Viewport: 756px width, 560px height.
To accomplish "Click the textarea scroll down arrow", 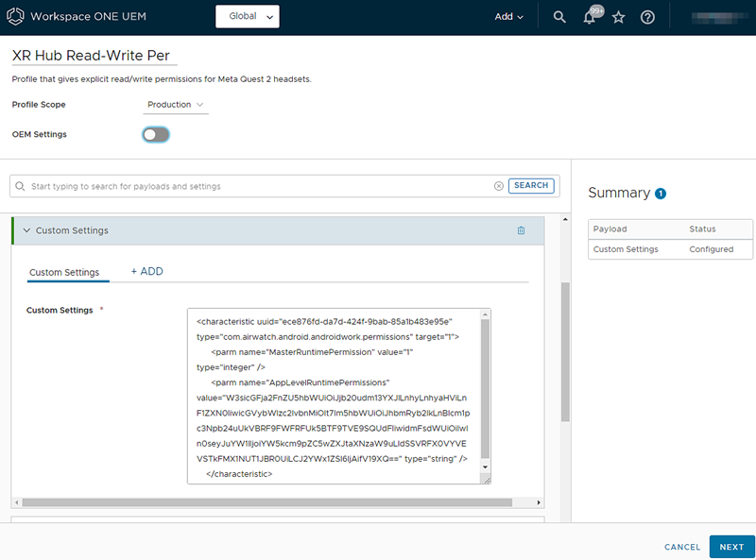I will [x=485, y=467].
